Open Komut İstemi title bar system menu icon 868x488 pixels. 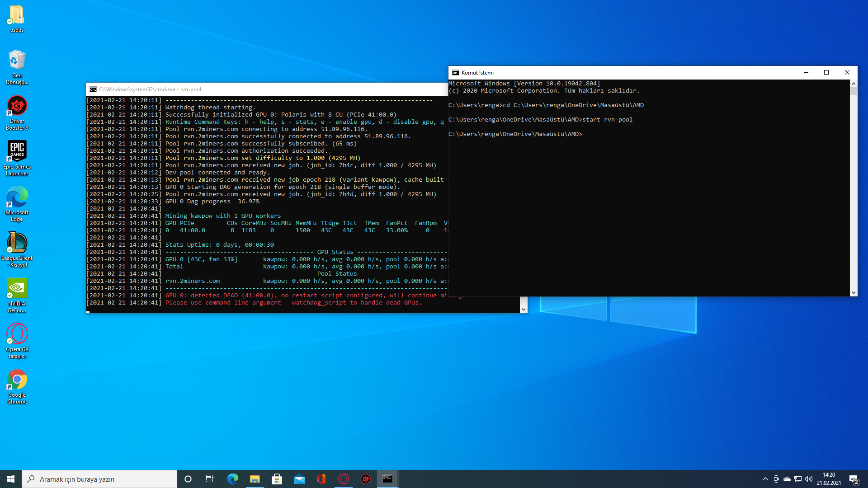pyautogui.click(x=455, y=72)
